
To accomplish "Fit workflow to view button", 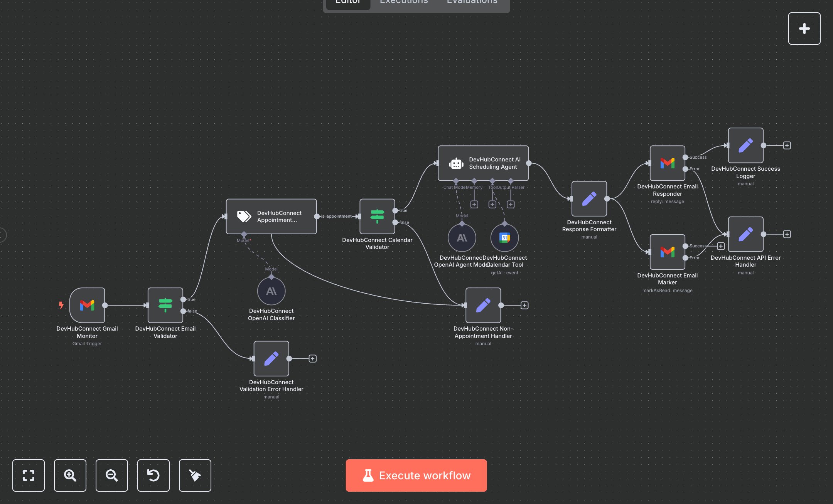I will coord(29,475).
